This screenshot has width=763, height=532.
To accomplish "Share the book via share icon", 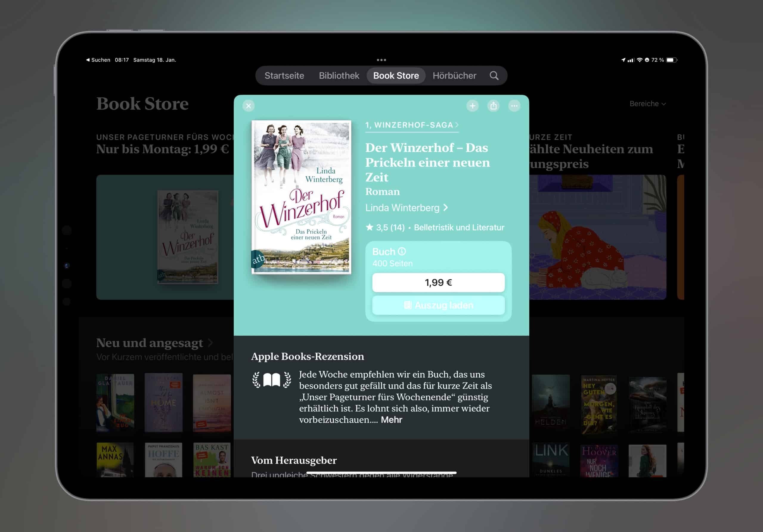I will 493,106.
